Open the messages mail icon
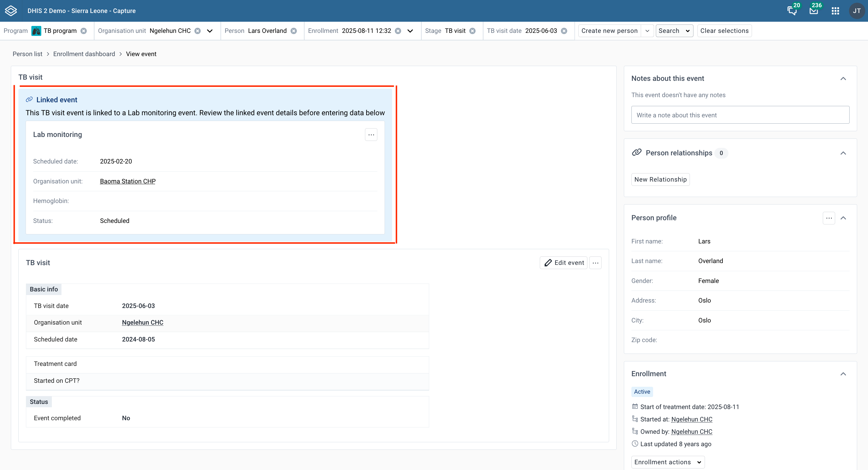This screenshot has width=868, height=470. coord(813,11)
